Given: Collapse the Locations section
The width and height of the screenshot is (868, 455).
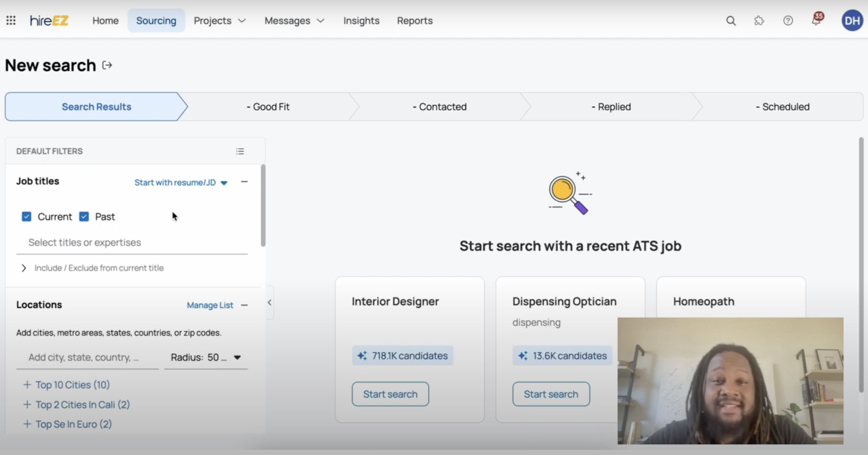Looking at the screenshot, I should pos(244,305).
